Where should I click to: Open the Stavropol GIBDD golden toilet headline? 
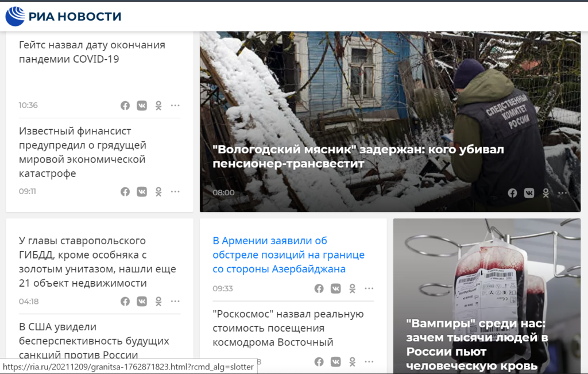point(98,262)
